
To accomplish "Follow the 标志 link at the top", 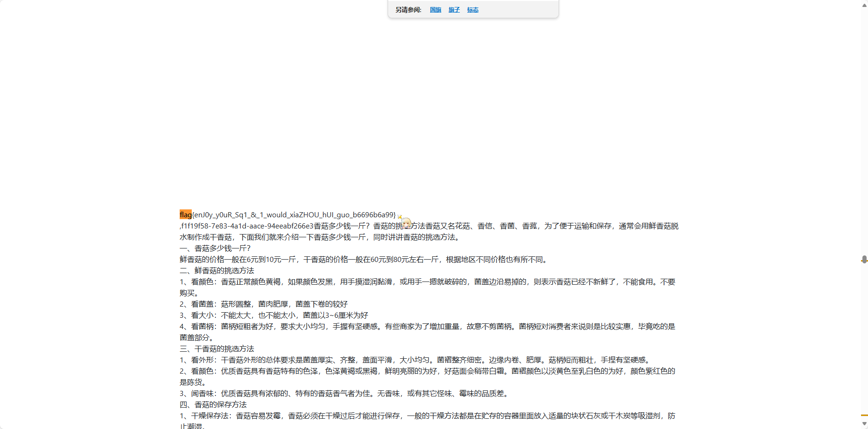I will point(472,10).
